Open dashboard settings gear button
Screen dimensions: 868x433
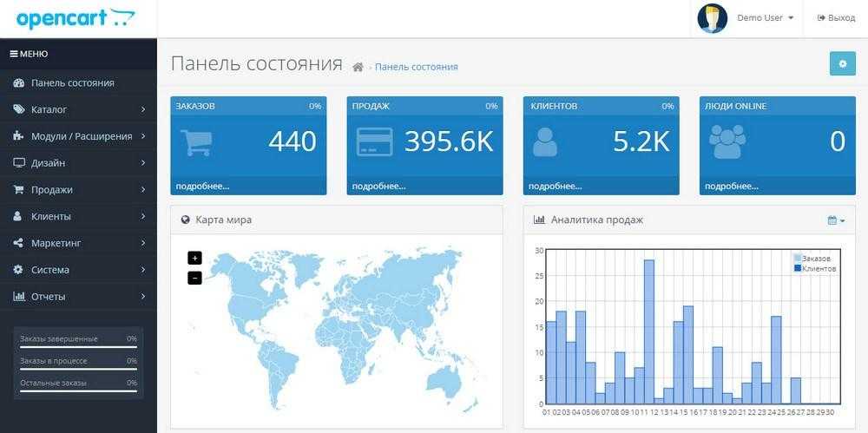point(842,63)
